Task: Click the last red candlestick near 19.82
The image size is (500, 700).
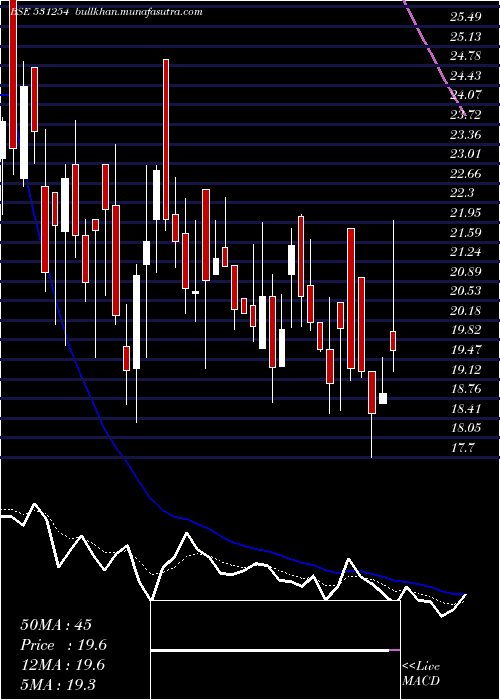Action: click(393, 341)
